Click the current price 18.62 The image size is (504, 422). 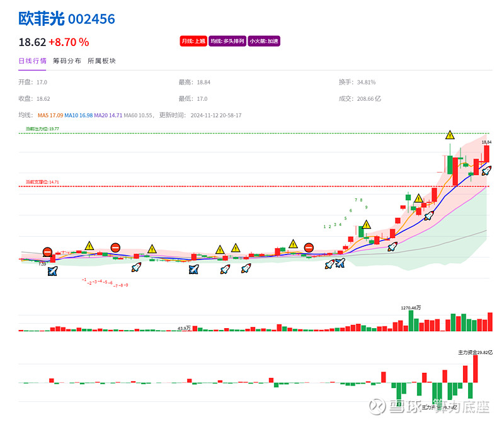(x=32, y=42)
